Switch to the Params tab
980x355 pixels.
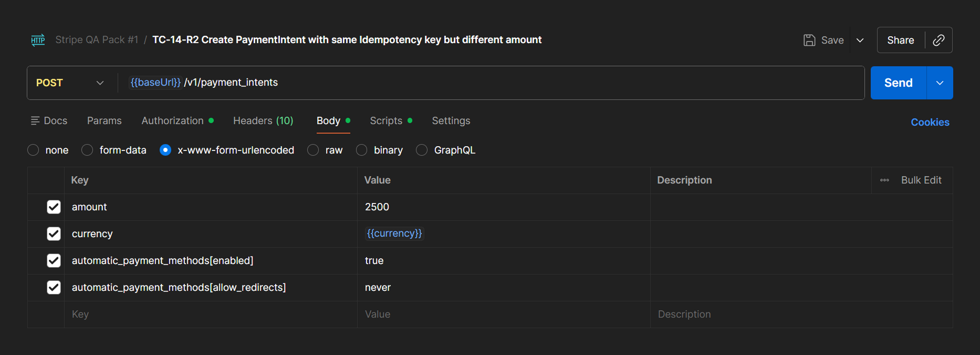pyautogui.click(x=104, y=120)
